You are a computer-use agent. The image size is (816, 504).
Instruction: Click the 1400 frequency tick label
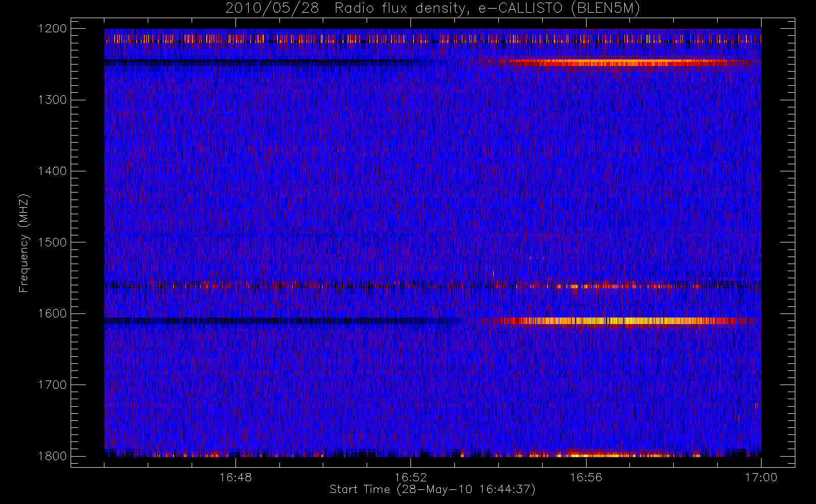coord(52,171)
